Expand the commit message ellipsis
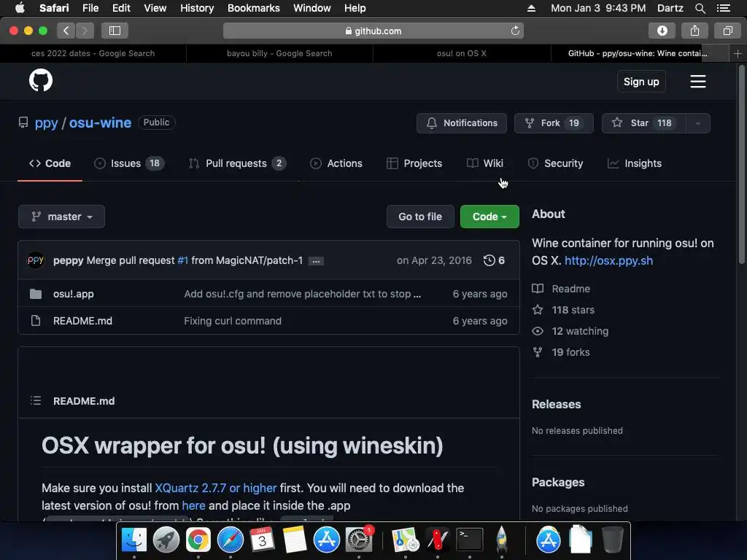 click(x=316, y=261)
